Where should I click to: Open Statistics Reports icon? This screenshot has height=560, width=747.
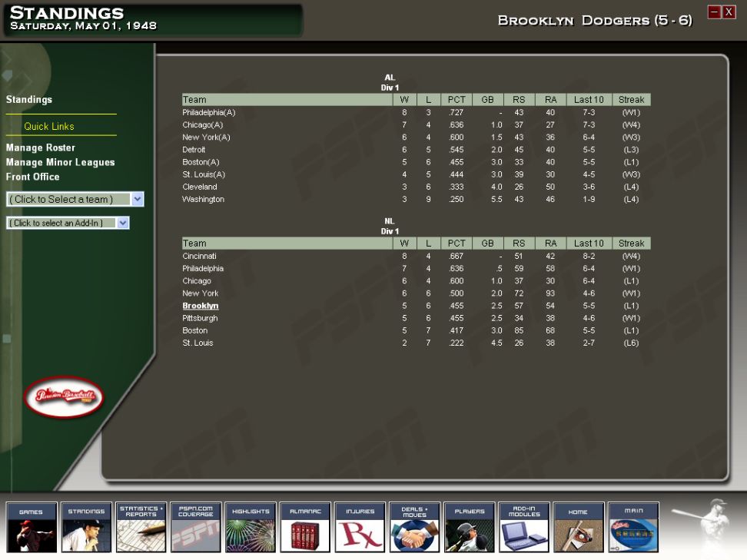tap(141, 527)
